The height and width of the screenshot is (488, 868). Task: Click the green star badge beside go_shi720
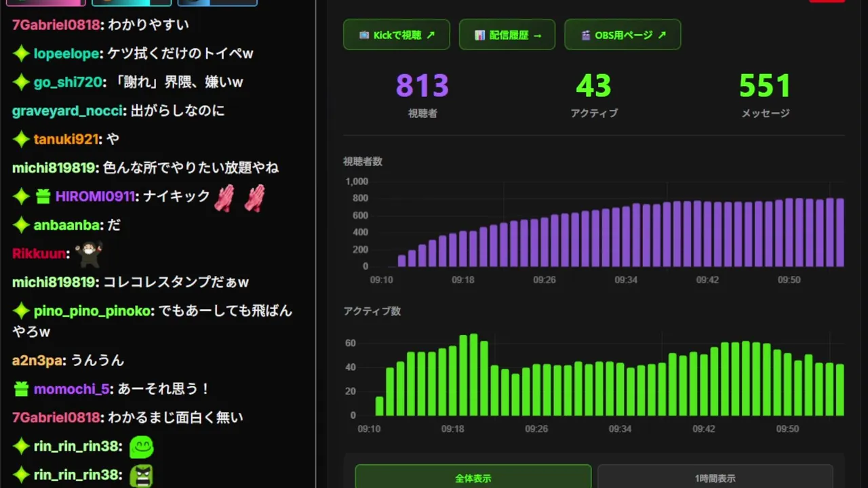[21, 82]
